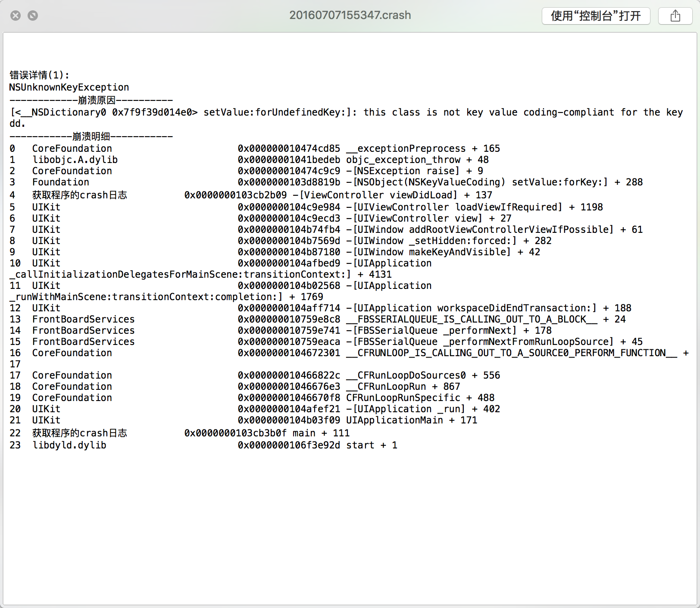Click the CFRunLoopRunSpecific + 488 entry
700x608 pixels.
pyautogui.click(x=420, y=398)
